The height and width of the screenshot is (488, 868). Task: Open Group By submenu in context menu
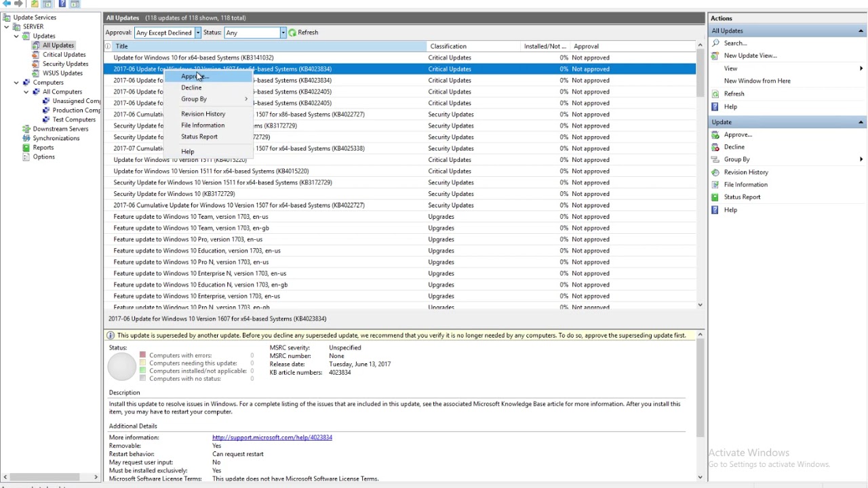coord(208,99)
